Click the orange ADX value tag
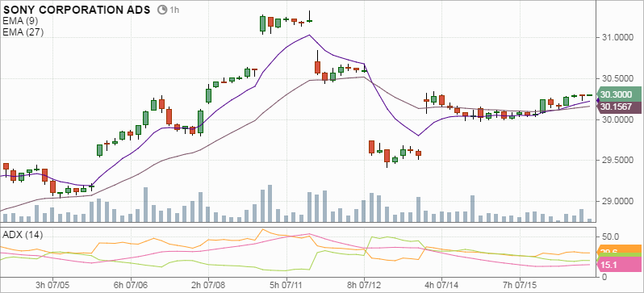This screenshot has width=644, height=293. pyautogui.click(x=620, y=249)
